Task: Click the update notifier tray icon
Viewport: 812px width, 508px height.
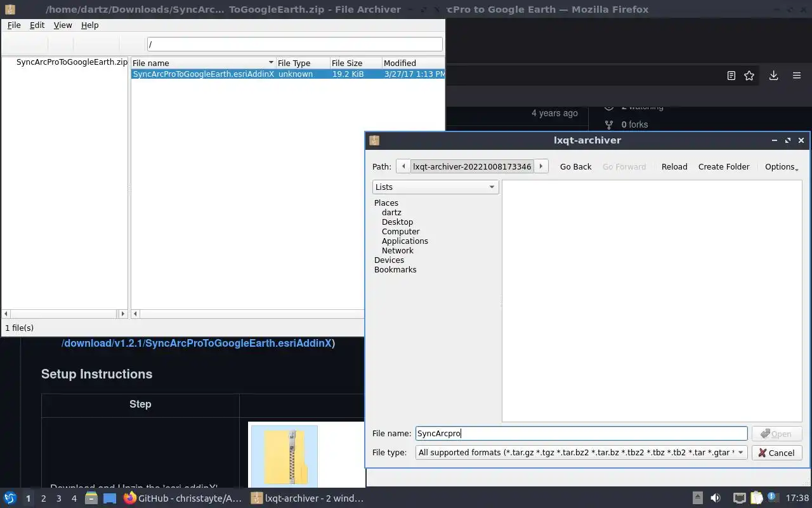Action: [x=772, y=497]
